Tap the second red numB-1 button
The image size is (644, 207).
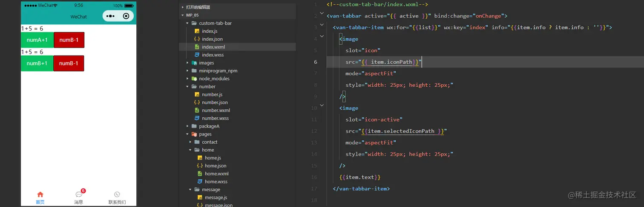69,63
